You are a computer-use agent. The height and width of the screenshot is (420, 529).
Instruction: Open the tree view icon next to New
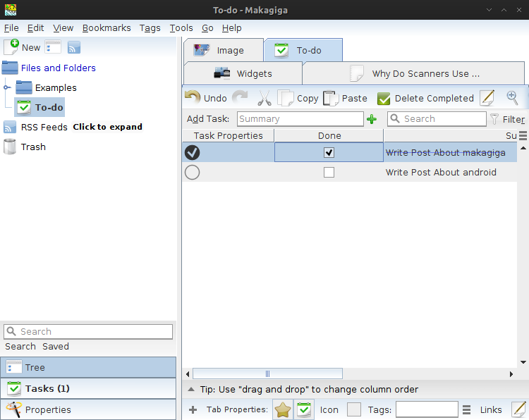[x=53, y=47]
